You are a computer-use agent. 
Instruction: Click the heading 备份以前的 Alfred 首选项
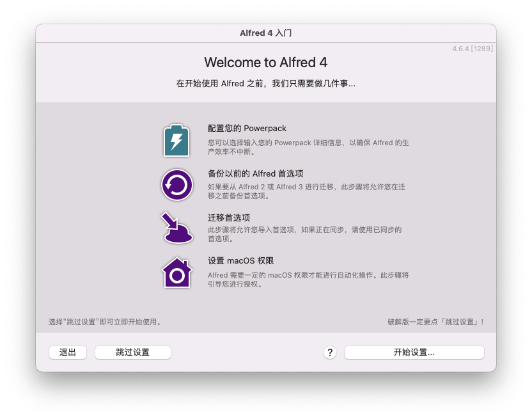tap(256, 173)
